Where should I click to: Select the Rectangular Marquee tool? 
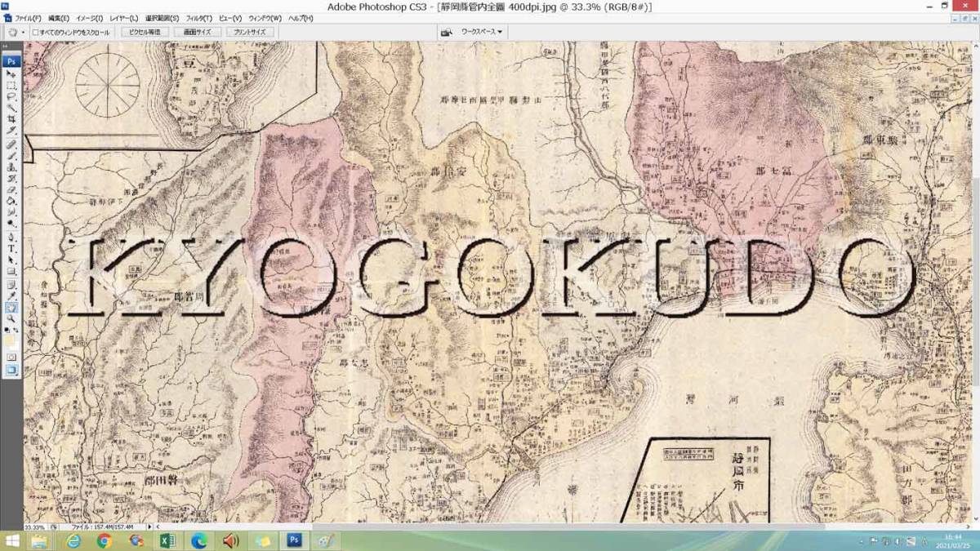click(11, 85)
